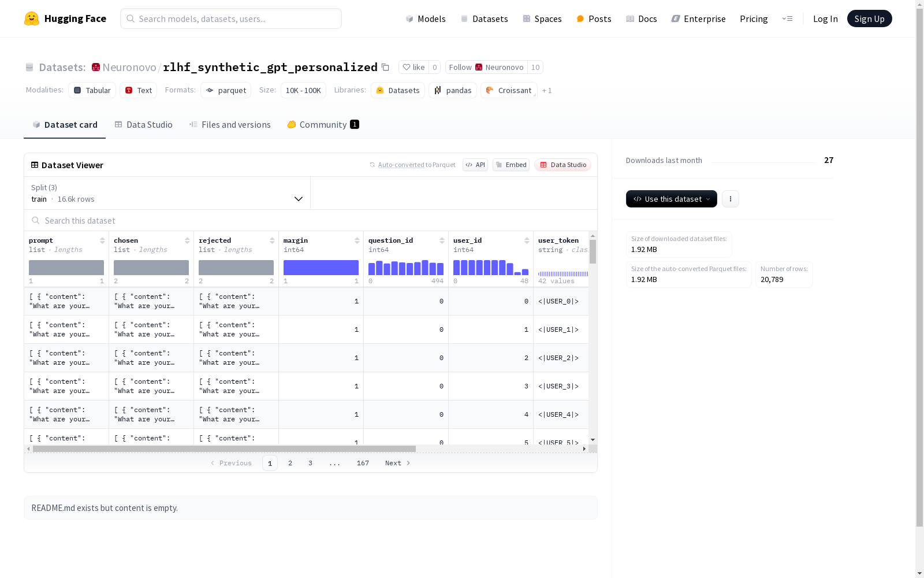Like this dataset
The width and height of the screenshot is (924, 578).
tap(413, 67)
